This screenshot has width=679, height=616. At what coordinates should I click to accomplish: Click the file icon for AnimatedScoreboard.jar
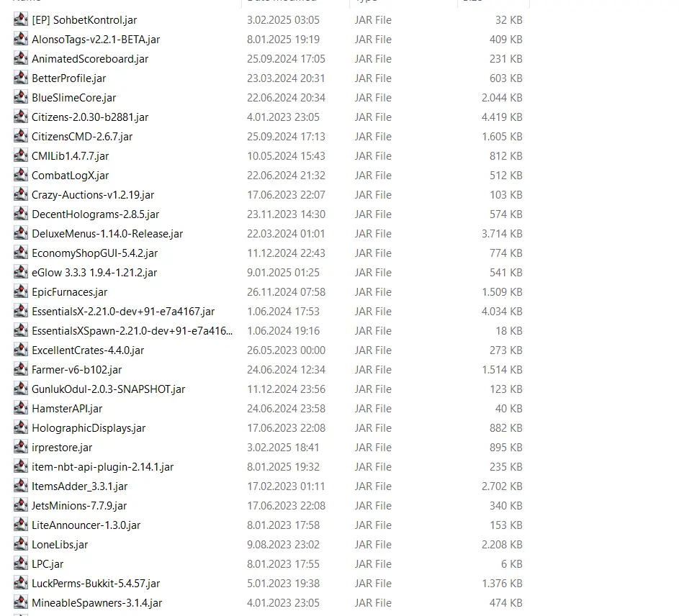pyautogui.click(x=21, y=58)
